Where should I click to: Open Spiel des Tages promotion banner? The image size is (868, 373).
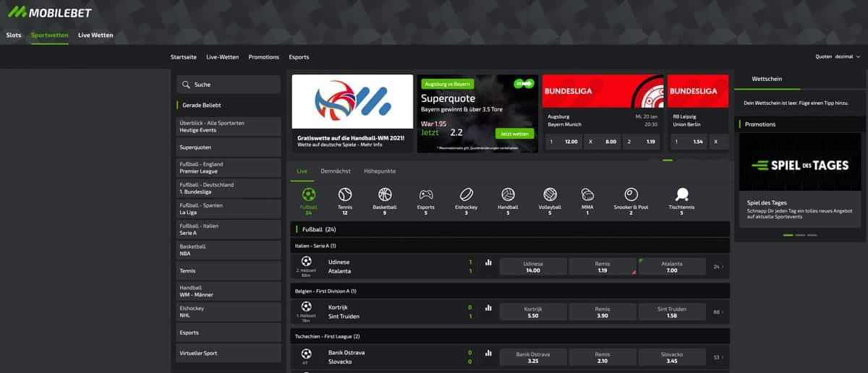(799, 179)
